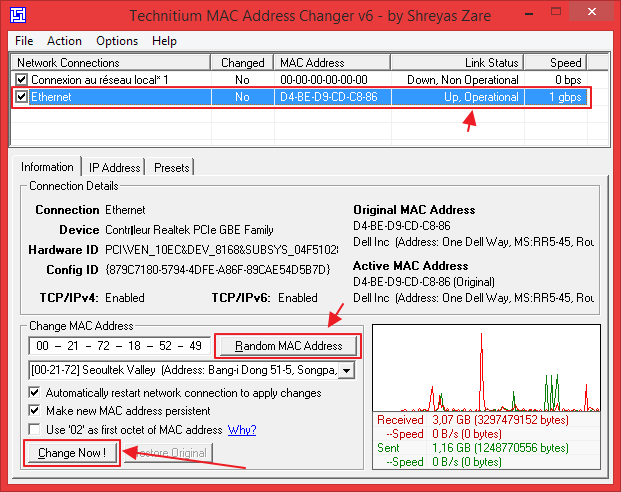Image resolution: width=621 pixels, height=492 pixels.
Task: Minimize the Technitium window
Action: 529,12
